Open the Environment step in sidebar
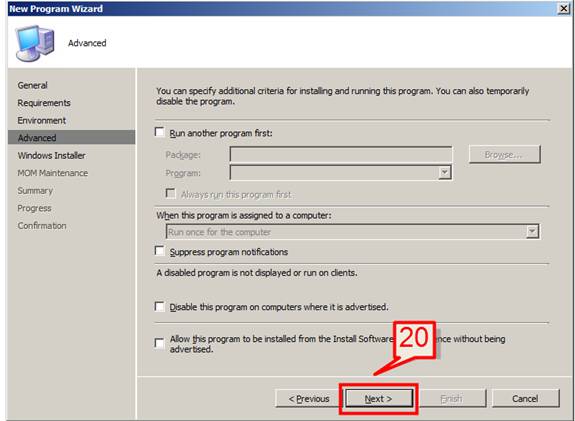This screenshot has width=575, height=421. (42, 121)
